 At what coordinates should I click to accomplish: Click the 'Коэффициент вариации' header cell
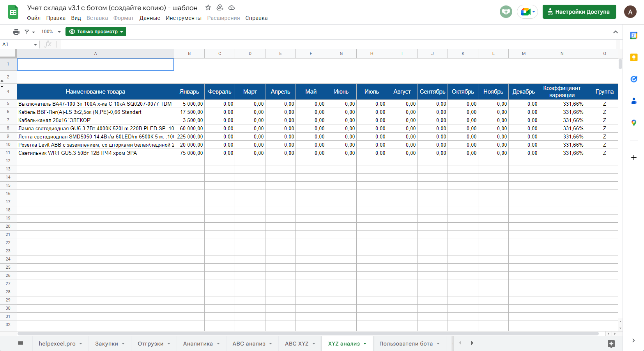pos(562,92)
